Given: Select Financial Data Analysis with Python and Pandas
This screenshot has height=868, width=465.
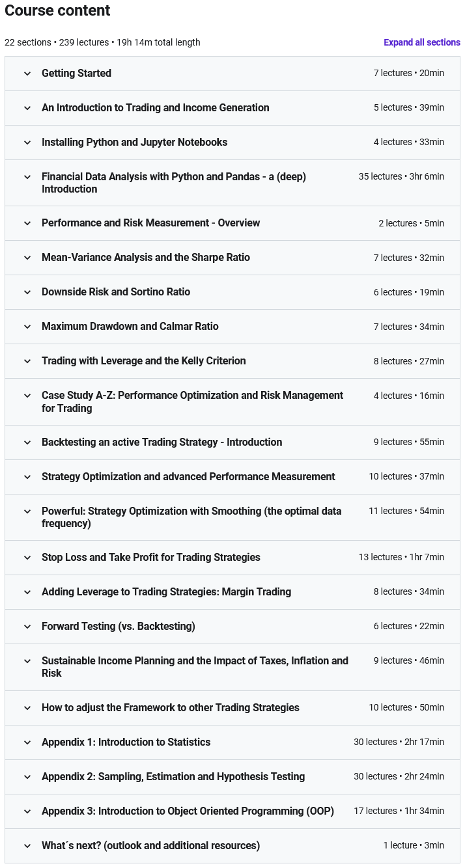Looking at the screenshot, I should (x=173, y=183).
